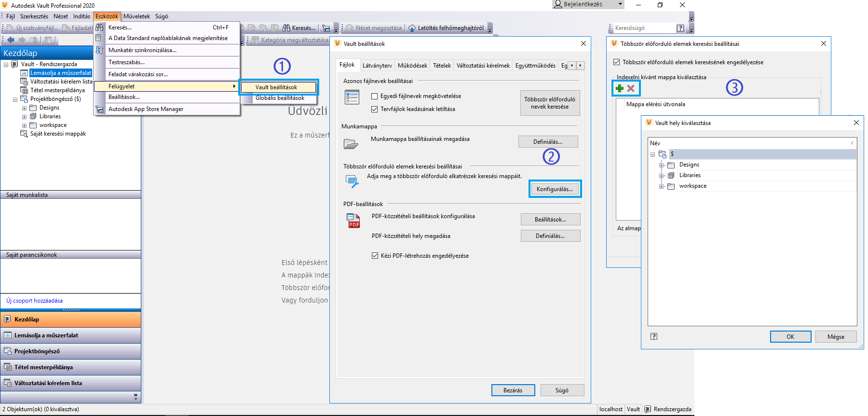Expand Designs in Vault hely kiválasztása dialog
The width and height of the screenshot is (868, 416).
[662, 165]
